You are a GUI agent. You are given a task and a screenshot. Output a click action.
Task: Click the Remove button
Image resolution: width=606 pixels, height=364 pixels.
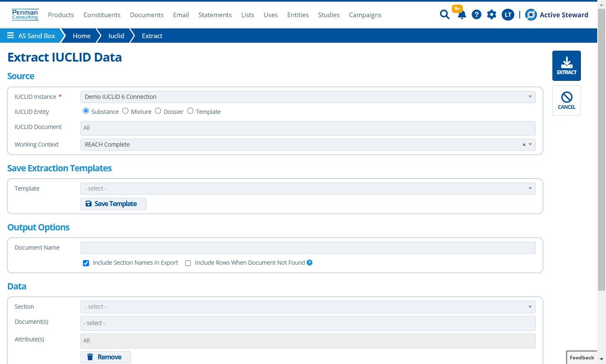[x=106, y=357]
